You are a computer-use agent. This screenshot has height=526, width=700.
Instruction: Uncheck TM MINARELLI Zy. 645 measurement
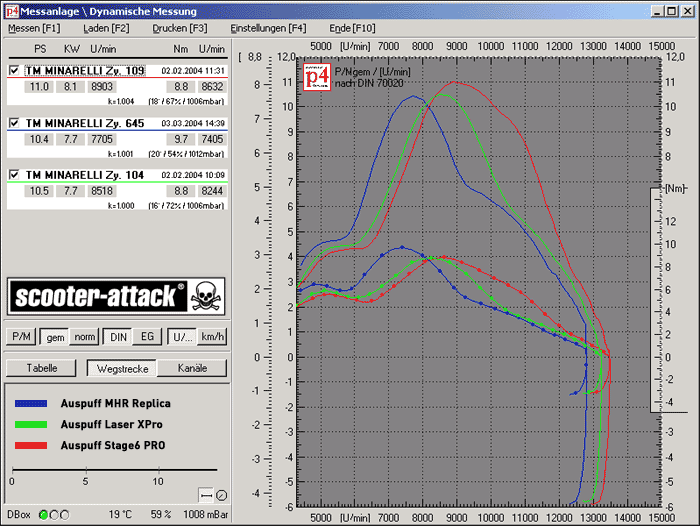point(14,123)
